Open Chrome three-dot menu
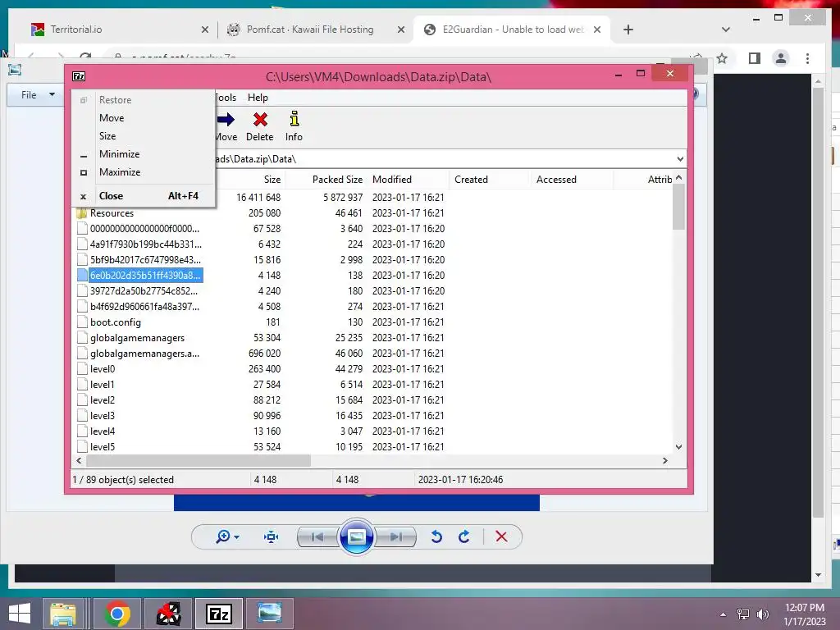Image resolution: width=840 pixels, height=630 pixels. [x=807, y=58]
